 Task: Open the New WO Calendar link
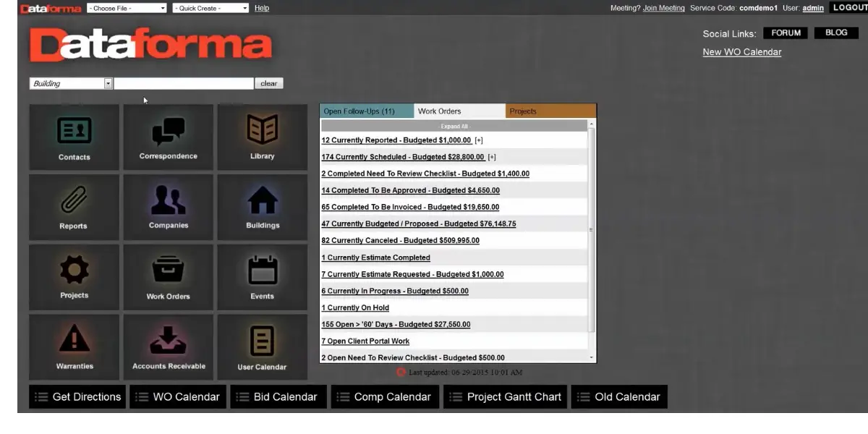click(742, 52)
